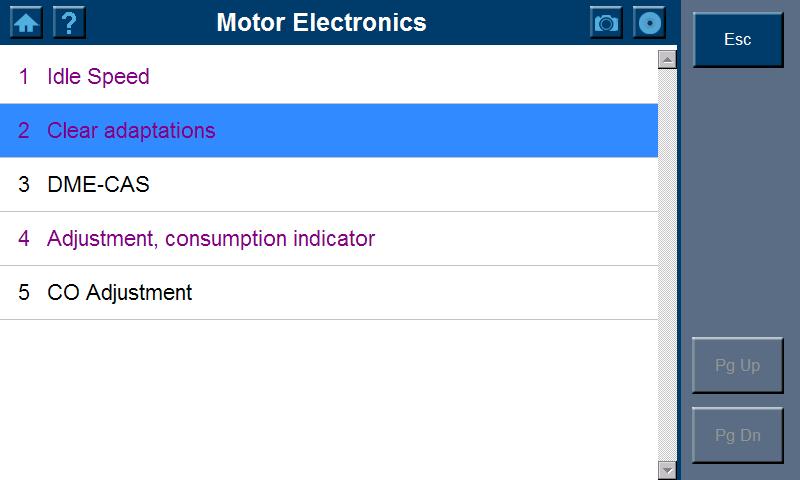Screen dimensions: 800x480
Task: Open Help via the question mark icon
Action: pyautogui.click(x=69, y=22)
